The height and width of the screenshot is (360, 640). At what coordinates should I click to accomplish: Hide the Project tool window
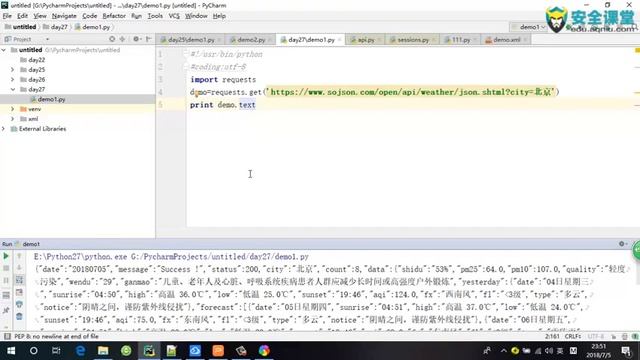coord(148,39)
